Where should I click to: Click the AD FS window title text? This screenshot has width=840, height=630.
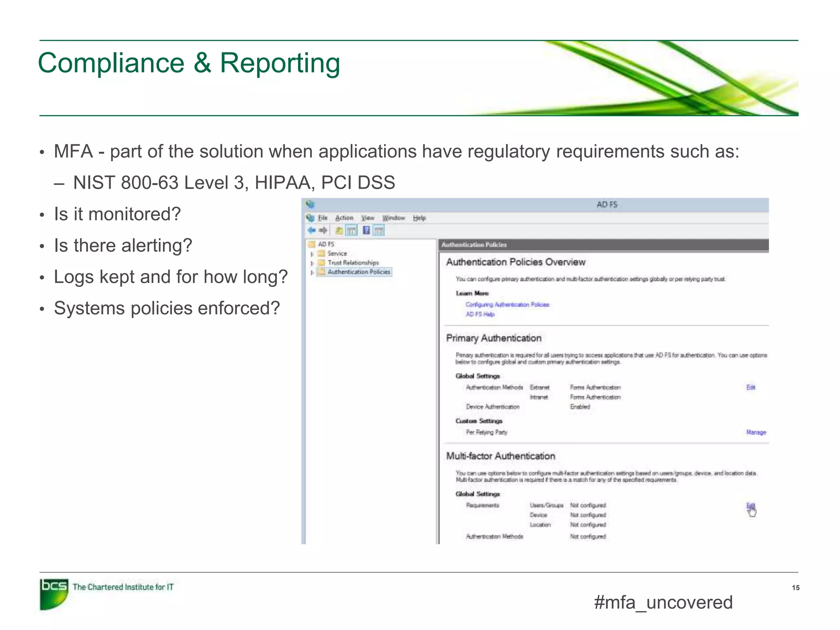[x=607, y=204]
